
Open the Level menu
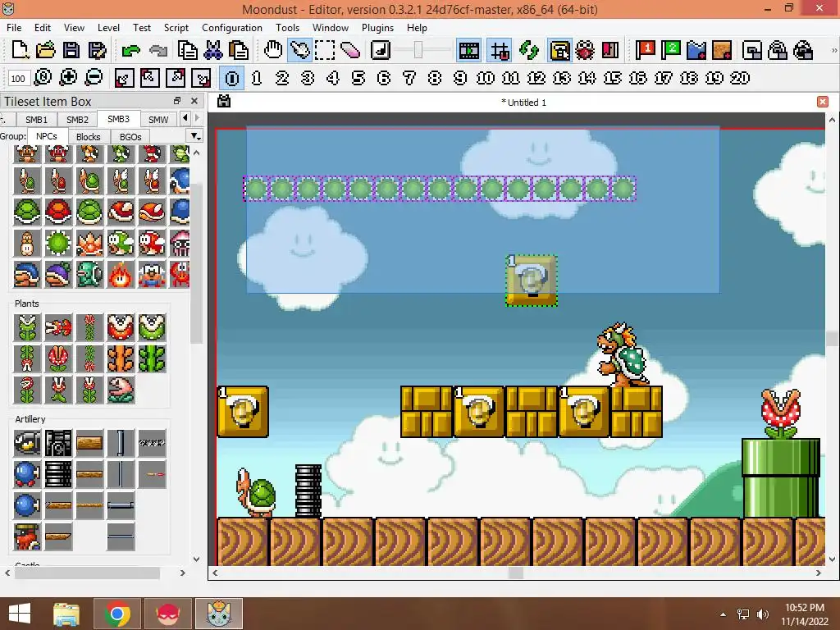point(108,27)
